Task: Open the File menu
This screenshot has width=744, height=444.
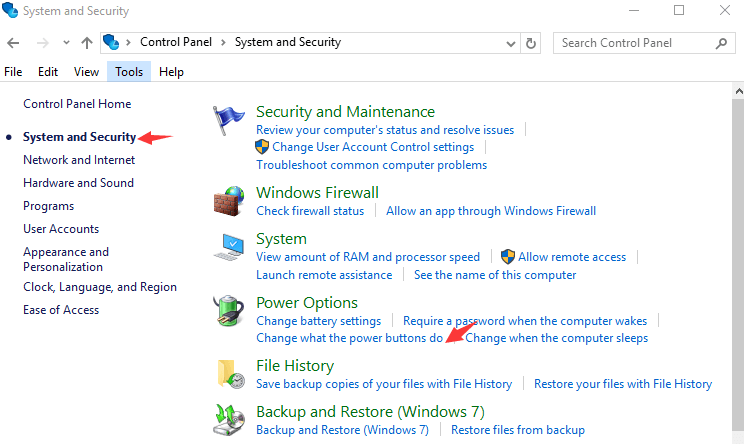Action: point(13,72)
